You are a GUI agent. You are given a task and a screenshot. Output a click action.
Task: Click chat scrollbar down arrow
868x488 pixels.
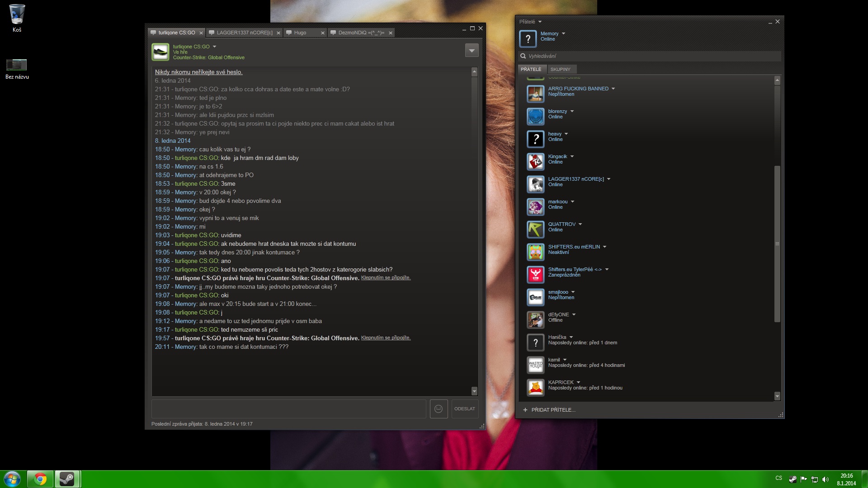474,391
